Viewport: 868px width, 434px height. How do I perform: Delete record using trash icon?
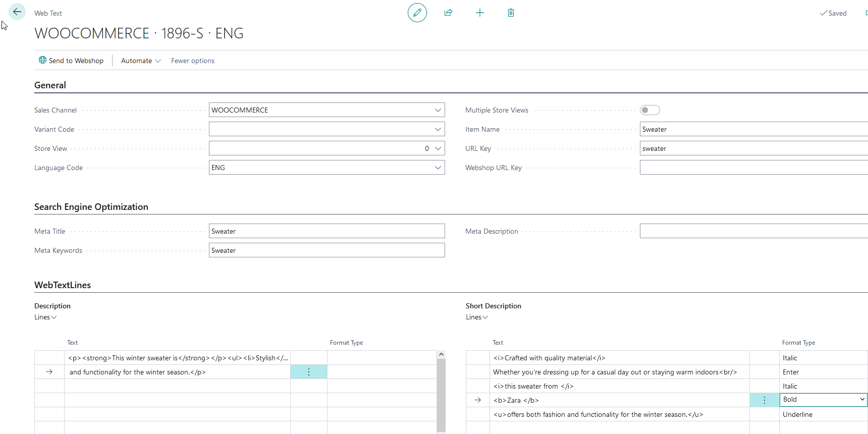pyautogui.click(x=511, y=13)
